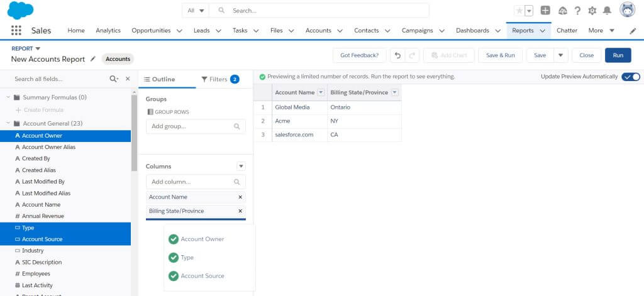
Task: Click the Add column search icon
Action: tap(237, 182)
